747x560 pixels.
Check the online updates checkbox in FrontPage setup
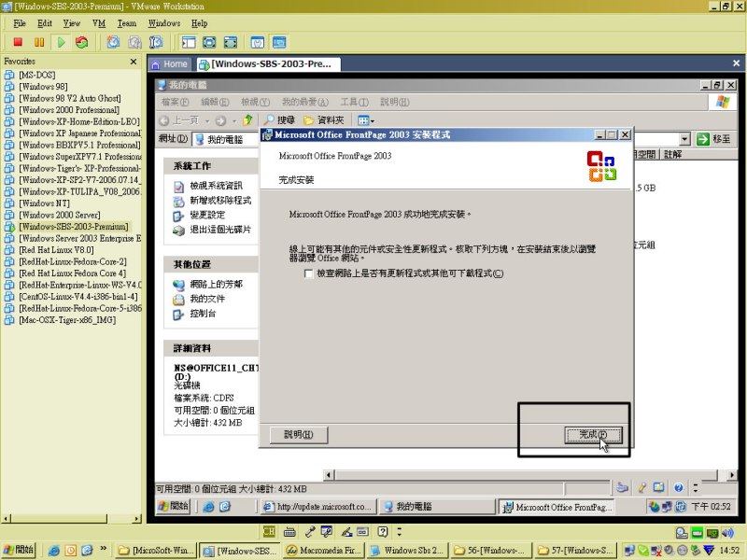click(x=309, y=273)
